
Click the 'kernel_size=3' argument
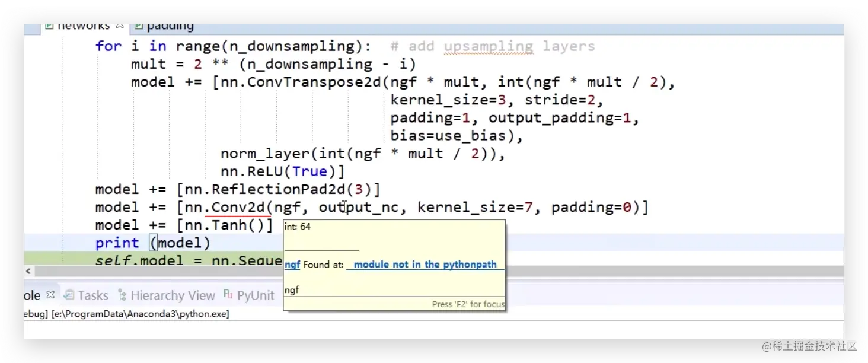pos(448,100)
